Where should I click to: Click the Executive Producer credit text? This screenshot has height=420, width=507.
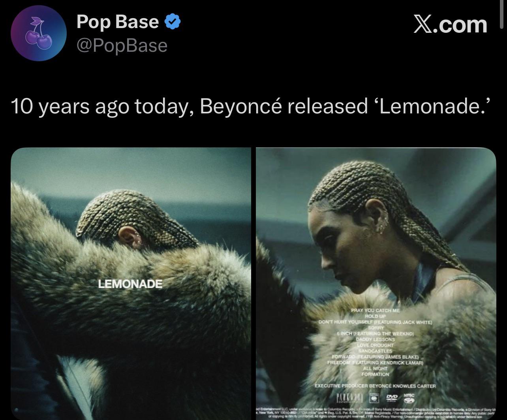coord(375,386)
